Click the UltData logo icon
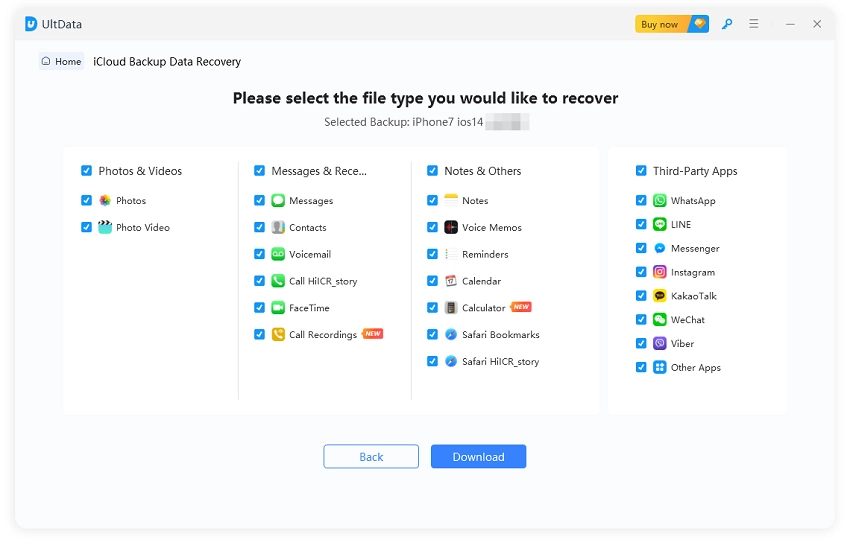The width and height of the screenshot is (850, 551). pos(31,24)
